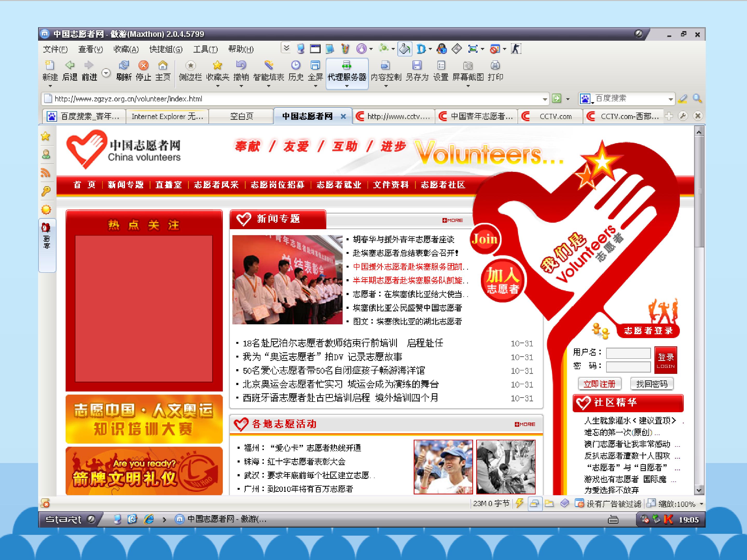Open Internet Explorer from the taskbar quick launch
The width and height of the screenshot is (747, 560).
[149, 519]
